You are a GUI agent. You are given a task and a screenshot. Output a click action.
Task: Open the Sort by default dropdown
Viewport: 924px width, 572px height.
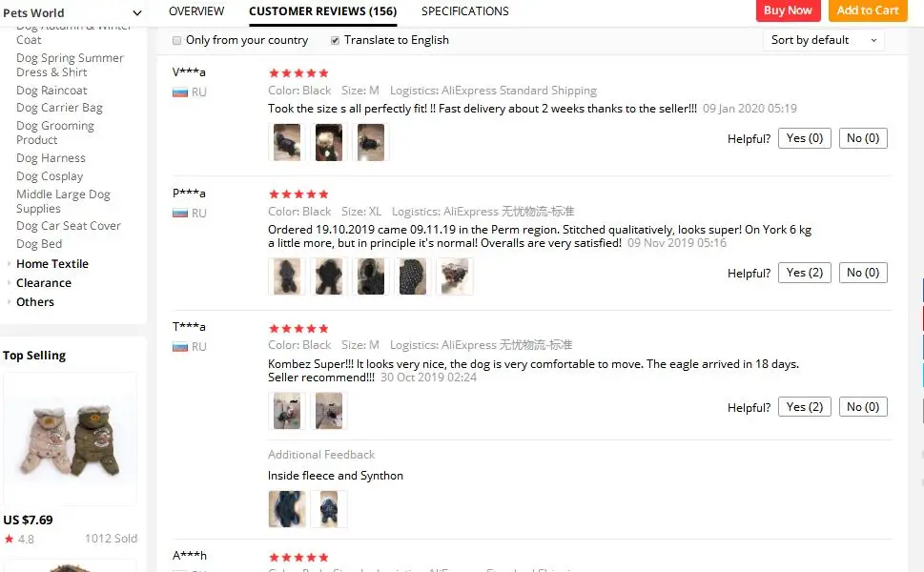click(823, 40)
